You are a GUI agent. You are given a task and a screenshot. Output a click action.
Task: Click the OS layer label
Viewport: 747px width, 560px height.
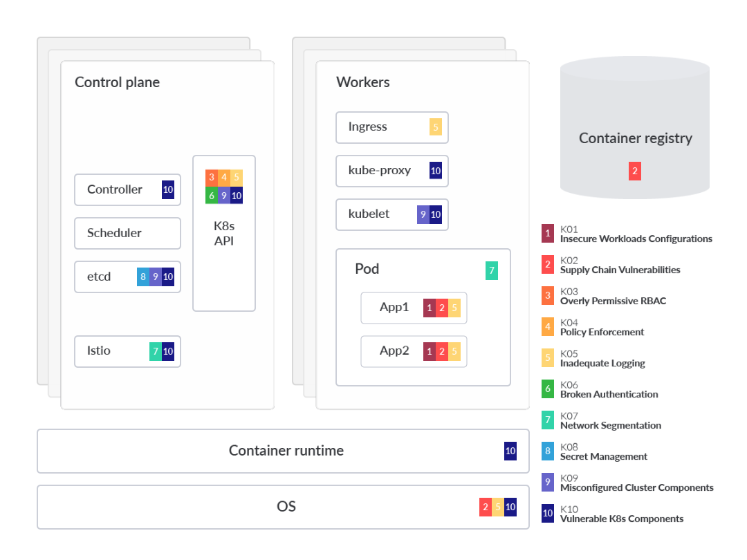[x=286, y=507]
